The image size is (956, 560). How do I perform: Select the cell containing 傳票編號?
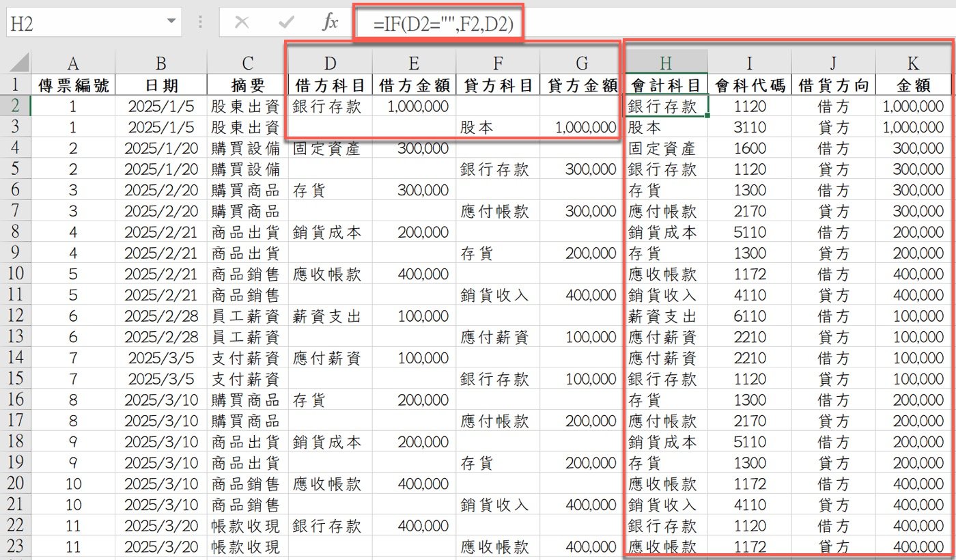[73, 85]
